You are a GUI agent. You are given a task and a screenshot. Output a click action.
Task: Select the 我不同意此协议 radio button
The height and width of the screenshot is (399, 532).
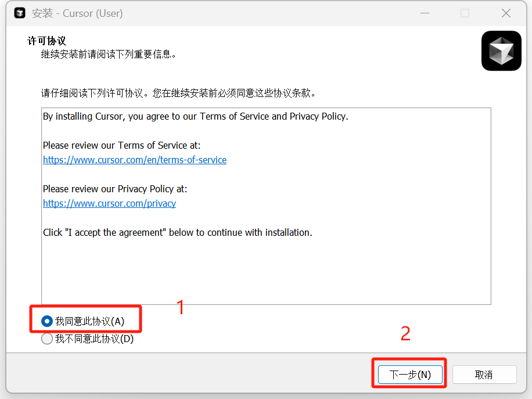point(46,339)
